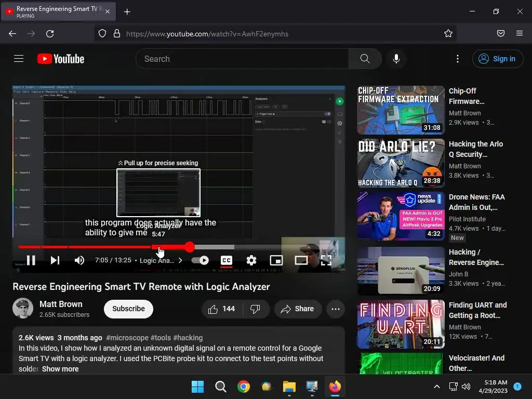The image size is (532, 399).
Task: Expand the Logic Ana... chapter list
Action: (x=161, y=260)
